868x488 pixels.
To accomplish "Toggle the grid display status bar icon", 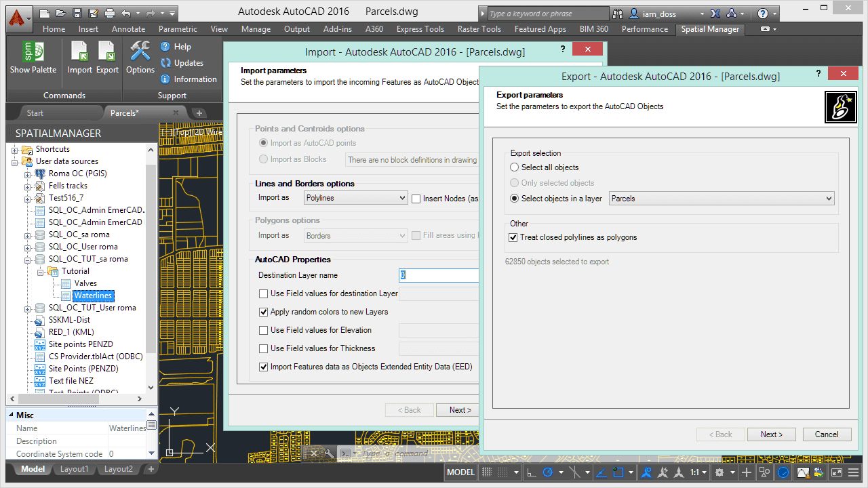I will [x=486, y=472].
